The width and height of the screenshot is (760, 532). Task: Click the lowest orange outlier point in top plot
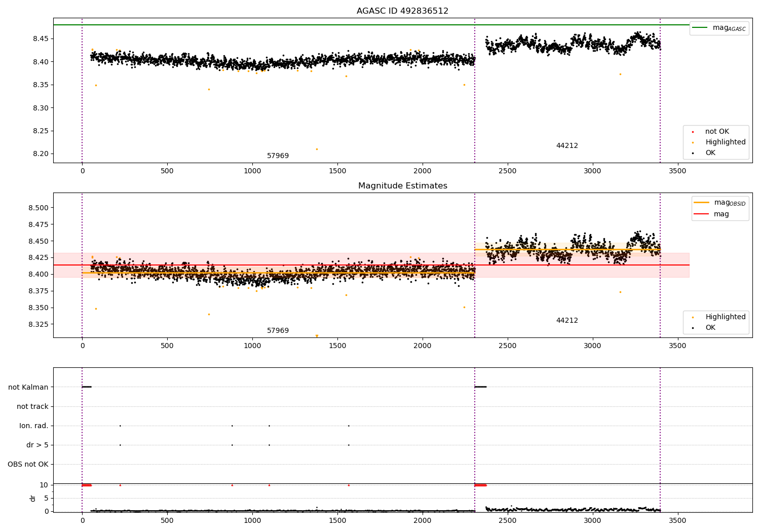point(317,149)
